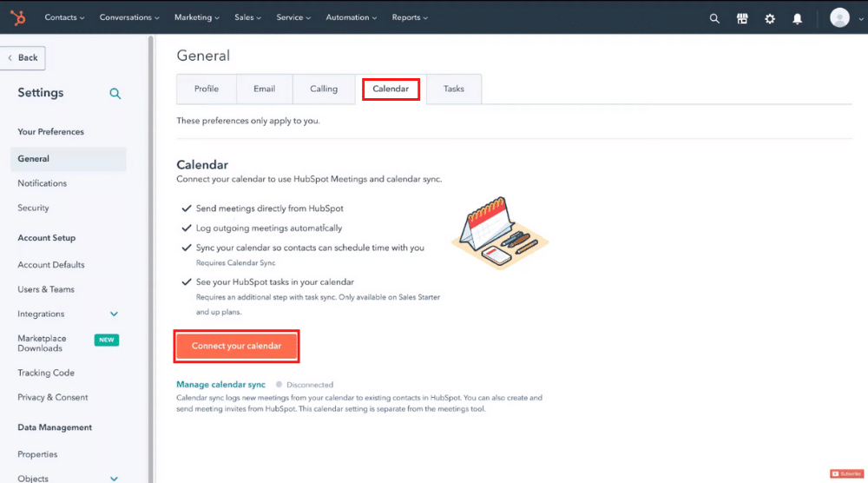The width and height of the screenshot is (868, 483).
Task: Switch to the Profile tab
Action: click(x=207, y=89)
